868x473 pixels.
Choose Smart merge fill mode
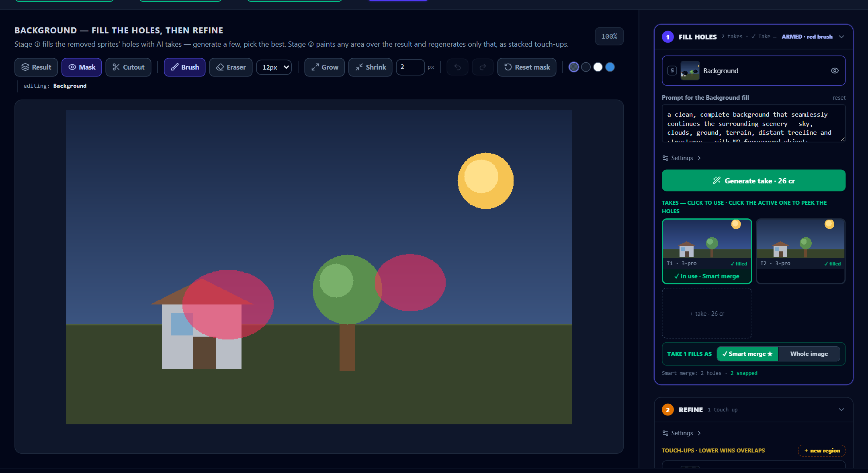[x=747, y=354]
